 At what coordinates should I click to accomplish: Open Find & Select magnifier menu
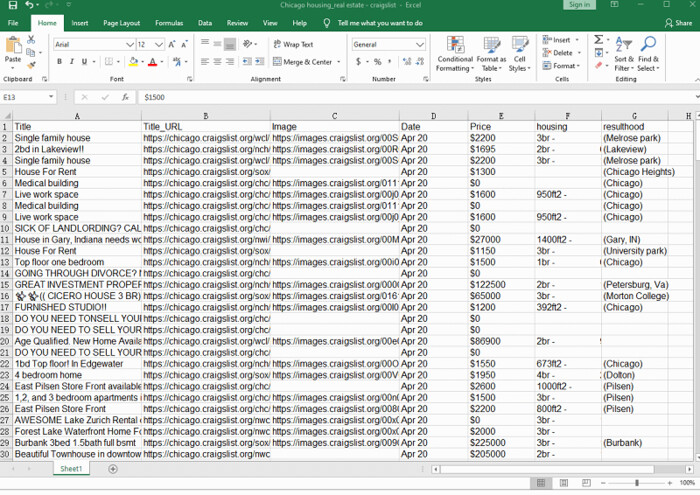pyautogui.click(x=648, y=54)
